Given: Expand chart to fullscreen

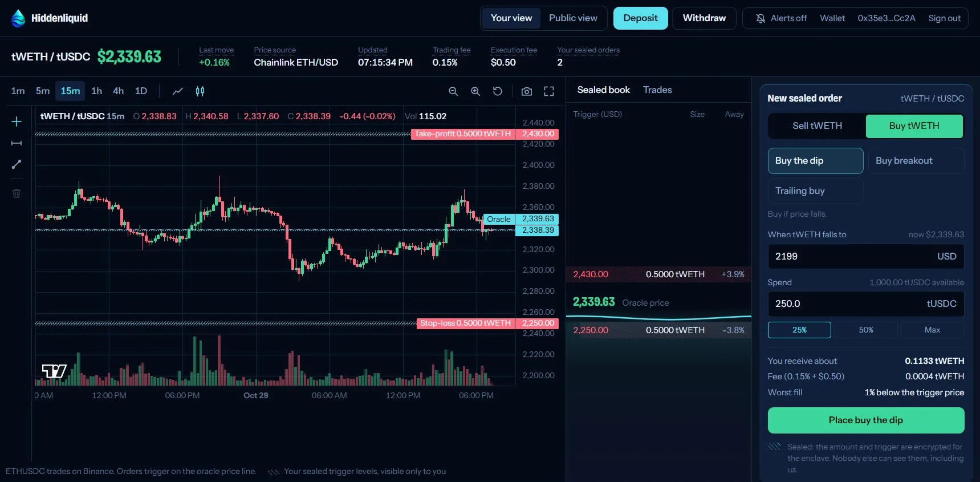Looking at the screenshot, I should [549, 91].
